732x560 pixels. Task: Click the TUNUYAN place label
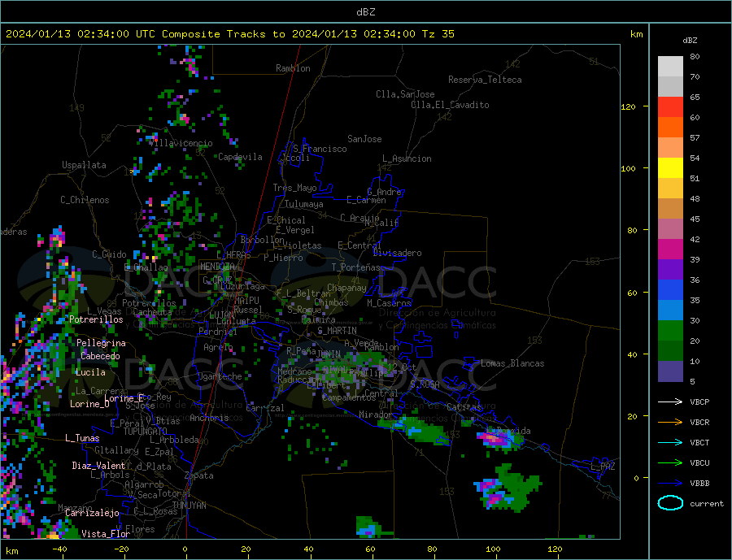189,506
